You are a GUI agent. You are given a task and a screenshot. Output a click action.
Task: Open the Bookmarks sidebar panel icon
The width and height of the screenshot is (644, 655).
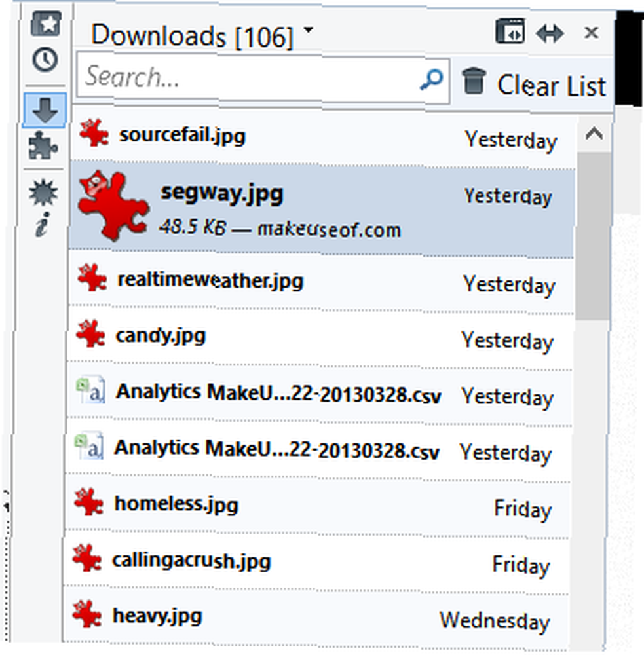point(46,24)
